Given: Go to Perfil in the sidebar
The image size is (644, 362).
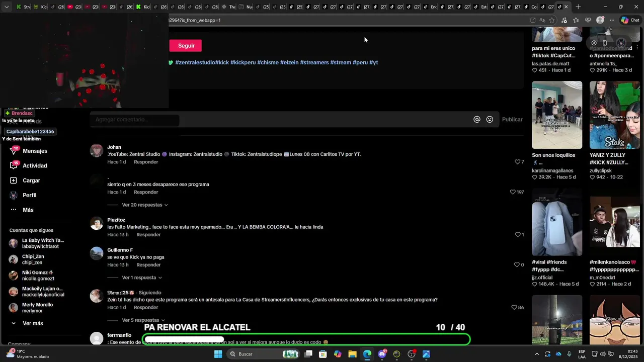Looking at the screenshot, I should [x=24, y=195].
